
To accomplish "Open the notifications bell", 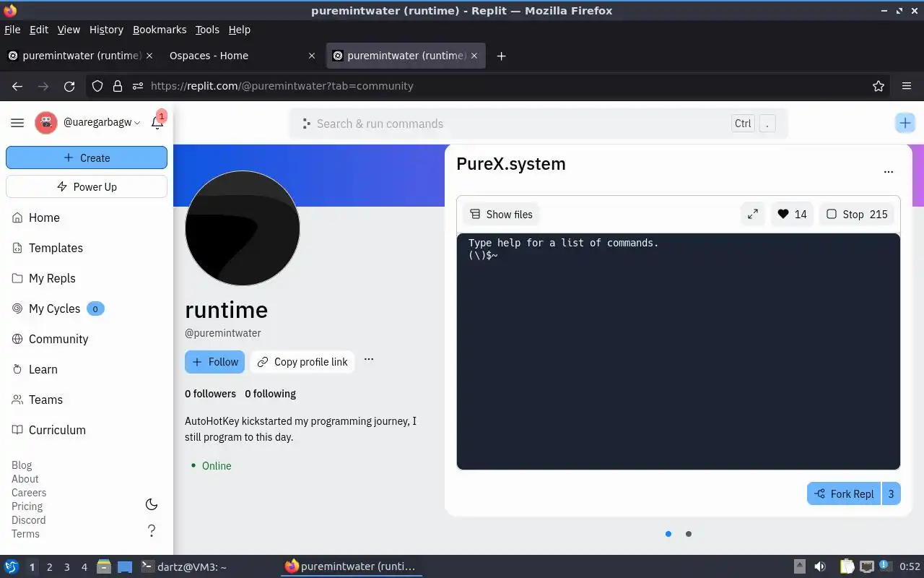I will [157, 122].
